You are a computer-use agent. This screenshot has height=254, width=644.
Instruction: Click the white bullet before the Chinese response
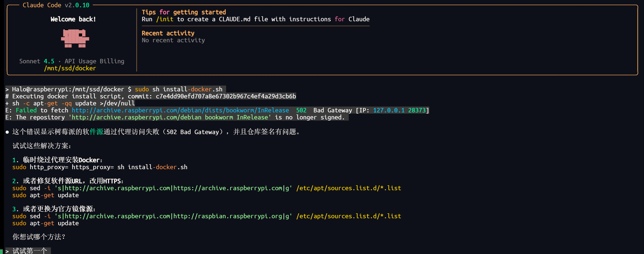tap(7, 132)
